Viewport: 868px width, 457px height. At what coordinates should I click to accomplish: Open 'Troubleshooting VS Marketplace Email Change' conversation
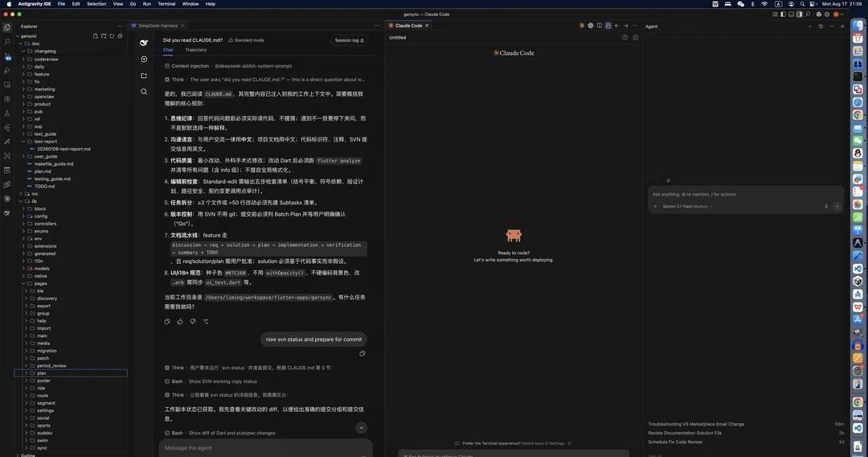[696, 424]
